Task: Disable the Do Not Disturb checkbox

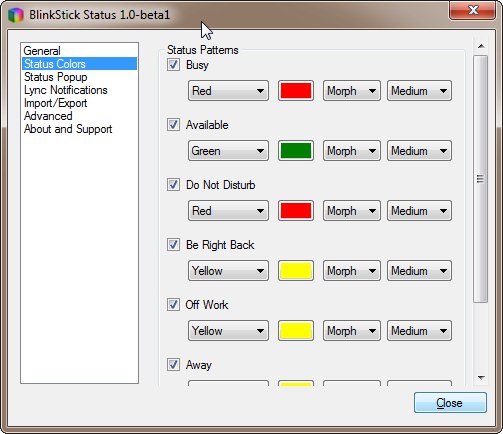Action: pyautogui.click(x=173, y=185)
